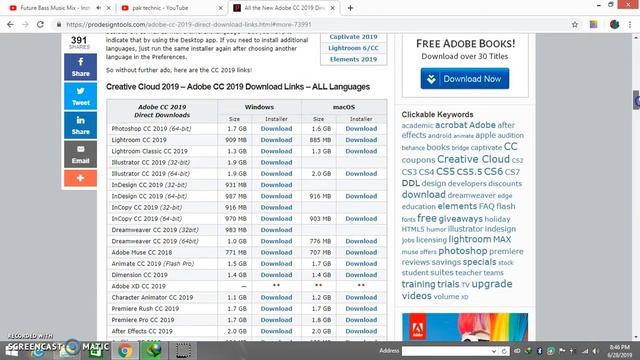Download InCopy CC 2019 64-bit macOS installer
Viewport: 640px width, 360px height.
click(361, 218)
